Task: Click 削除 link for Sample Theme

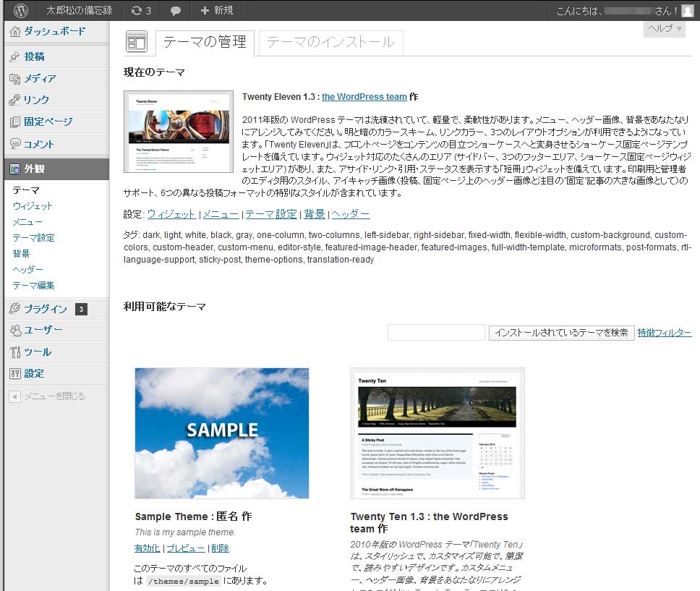Action: (220, 548)
